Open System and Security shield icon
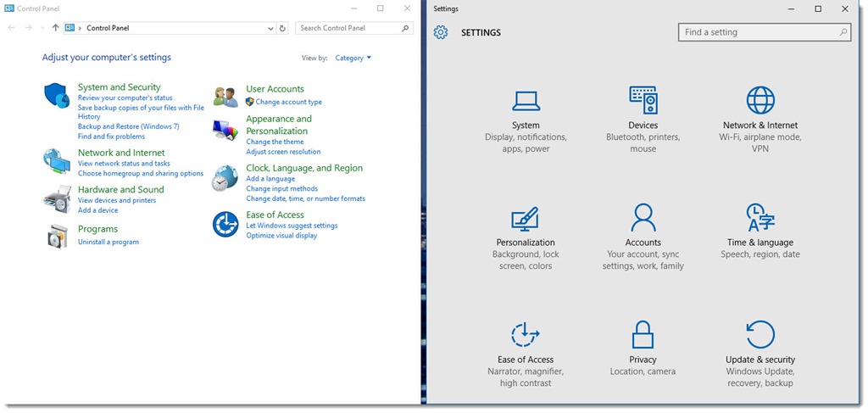The image size is (868, 413). (x=57, y=95)
